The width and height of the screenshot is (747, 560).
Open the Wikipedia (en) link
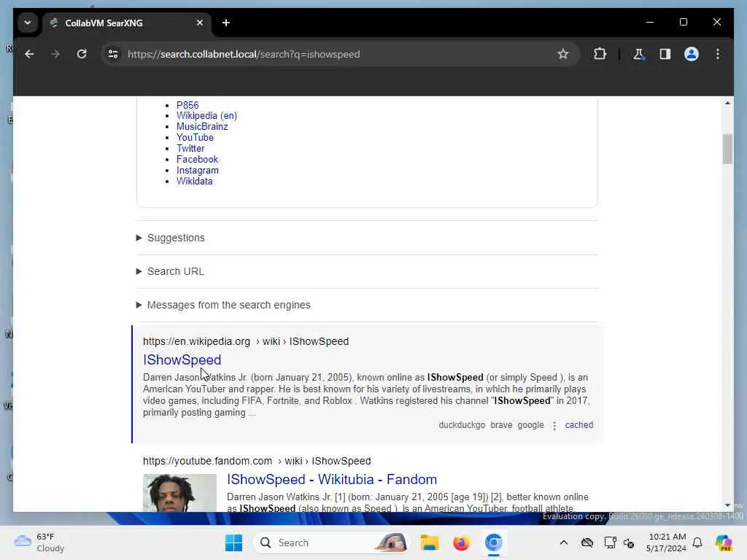click(206, 116)
